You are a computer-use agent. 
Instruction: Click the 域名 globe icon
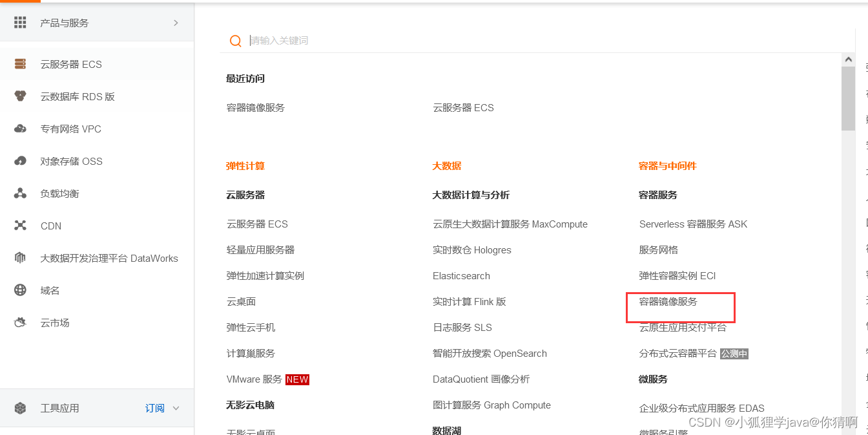[x=20, y=290]
